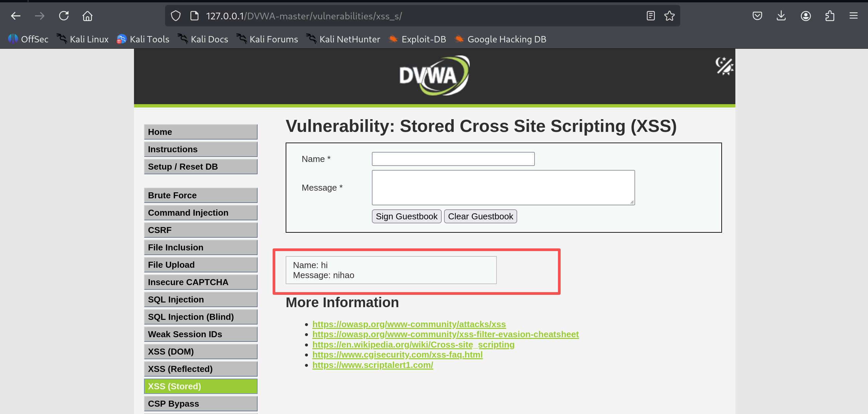Open the Firefox account menu icon
The width and height of the screenshot is (868, 414).
click(805, 16)
